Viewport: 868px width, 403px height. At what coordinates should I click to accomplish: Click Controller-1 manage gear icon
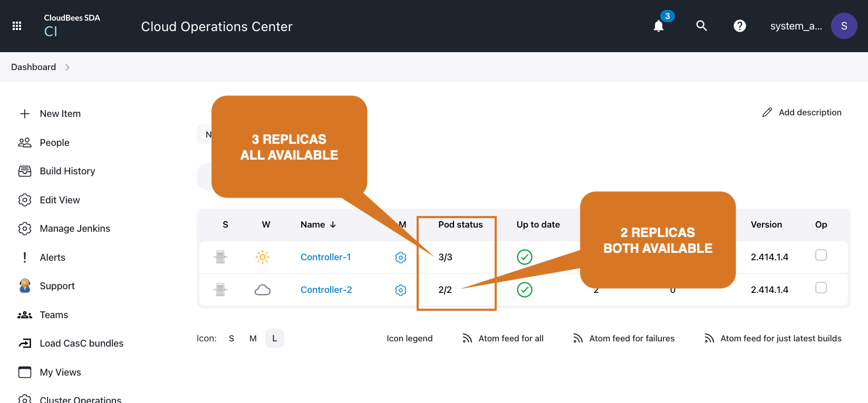coord(401,258)
